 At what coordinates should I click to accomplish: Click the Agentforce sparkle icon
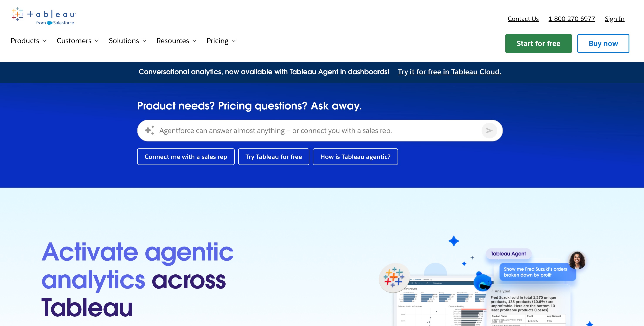click(x=150, y=130)
